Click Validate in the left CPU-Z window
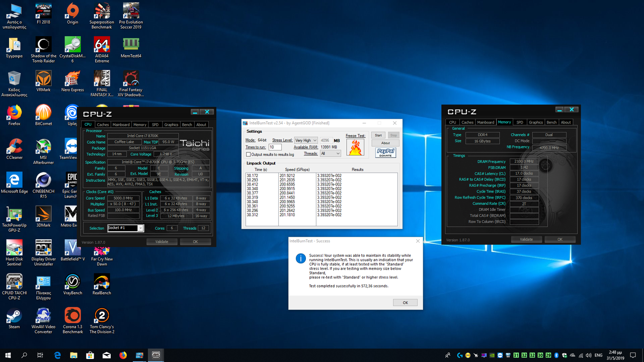 pos(162,241)
